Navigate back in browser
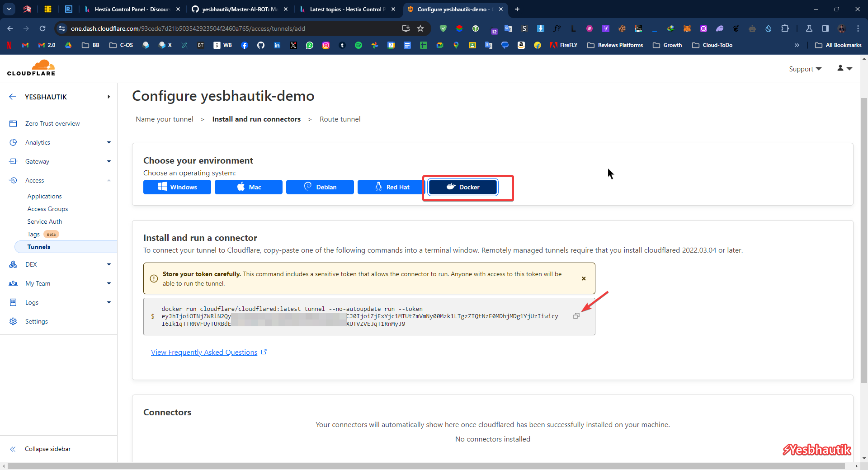The image size is (868, 470). pos(10,28)
